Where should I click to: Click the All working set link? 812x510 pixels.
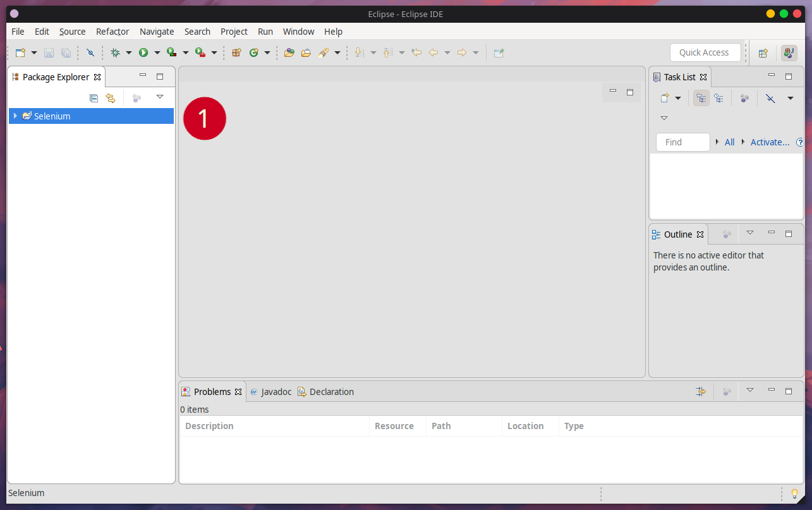[729, 142]
